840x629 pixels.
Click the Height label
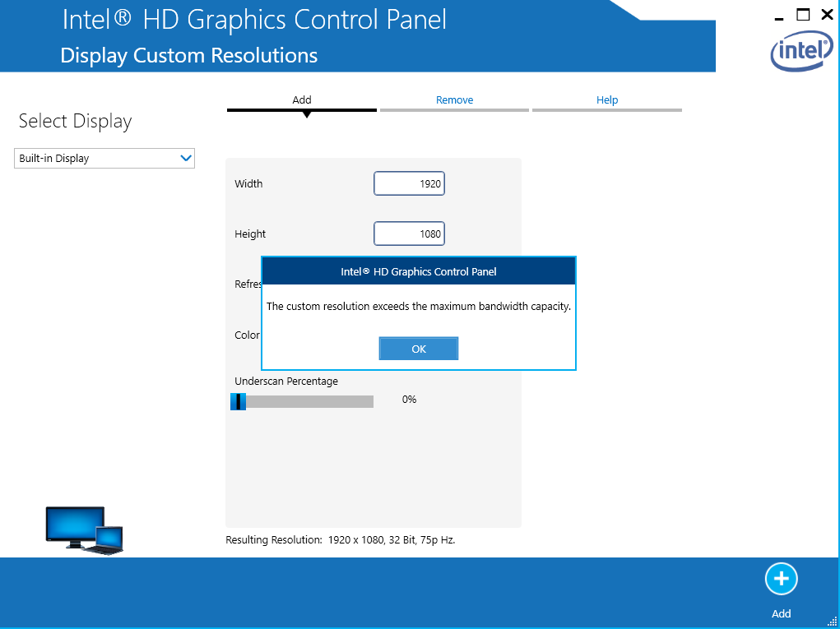[250, 234]
